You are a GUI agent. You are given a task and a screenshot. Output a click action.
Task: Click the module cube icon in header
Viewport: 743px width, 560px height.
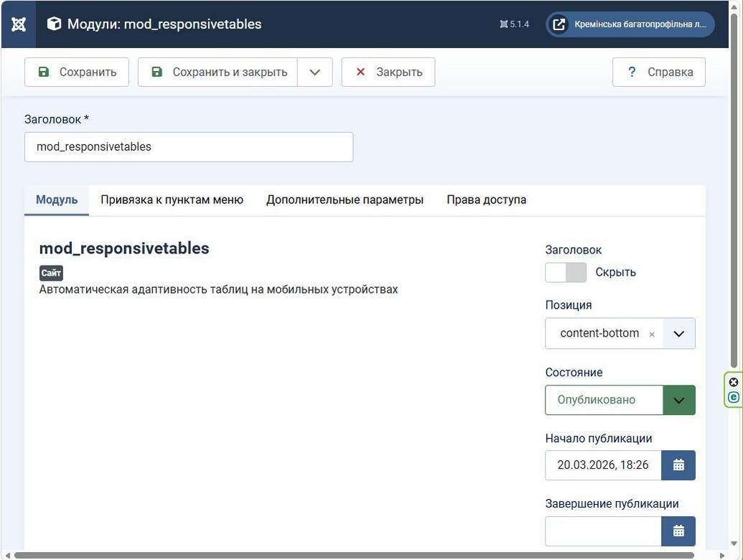(x=54, y=24)
